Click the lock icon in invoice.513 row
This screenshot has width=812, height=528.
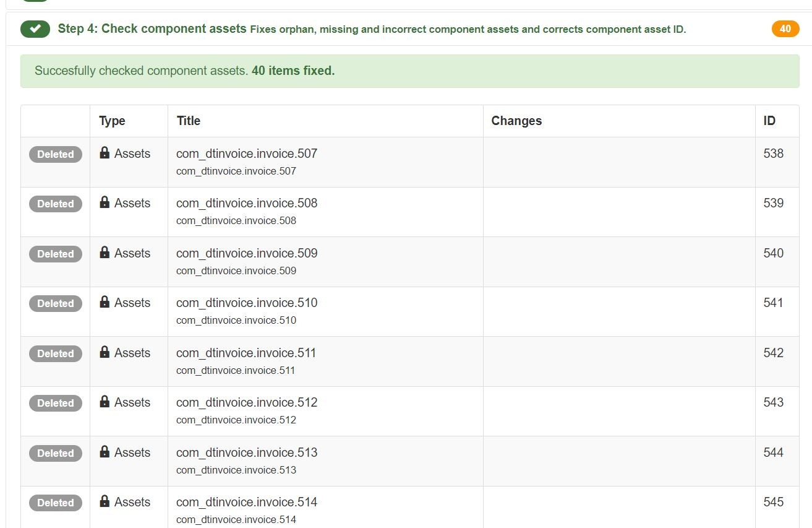click(105, 452)
